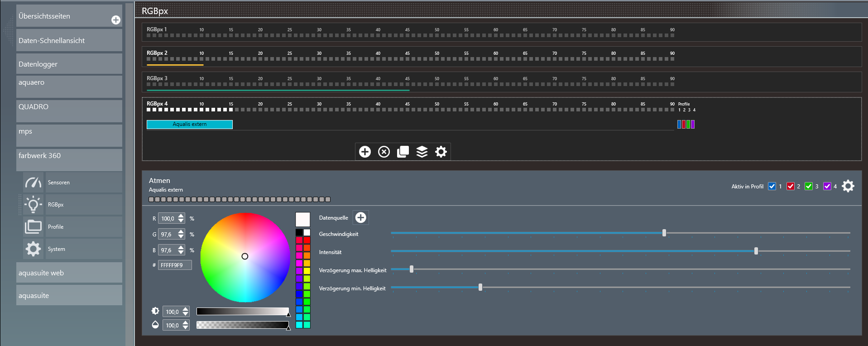Add a Datenquelle with plus button
Viewport: 868px width, 346px height.
(x=361, y=218)
